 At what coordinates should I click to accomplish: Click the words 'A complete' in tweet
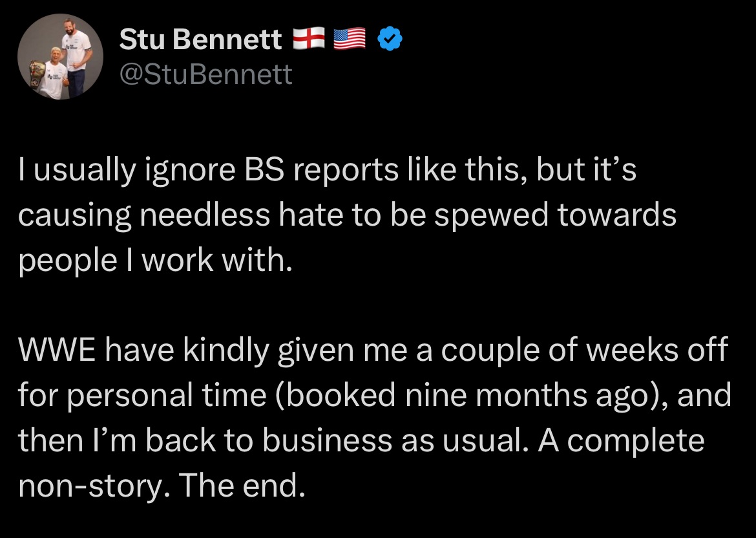[x=621, y=441]
